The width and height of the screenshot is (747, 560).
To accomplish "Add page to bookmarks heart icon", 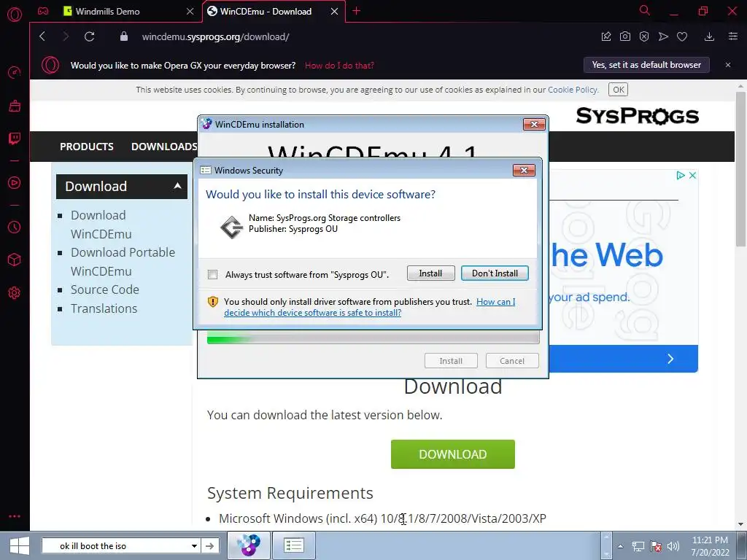I will coord(682,36).
